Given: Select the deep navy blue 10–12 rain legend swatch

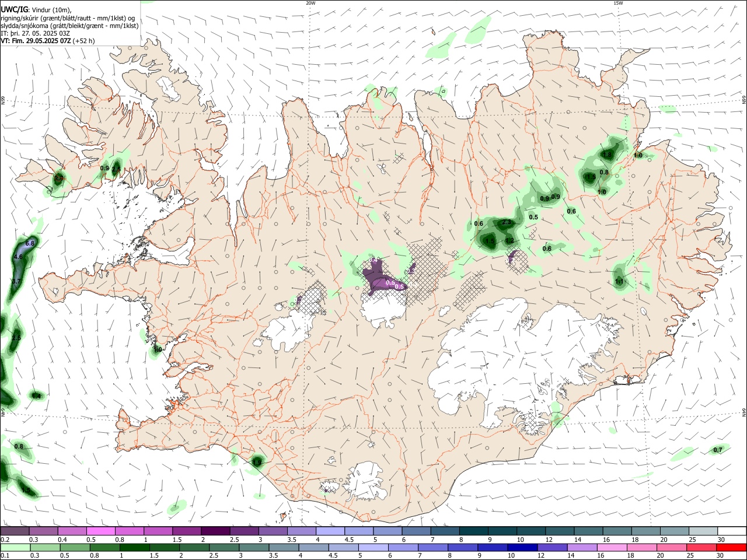Looking at the screenshot, I should 522,547.
